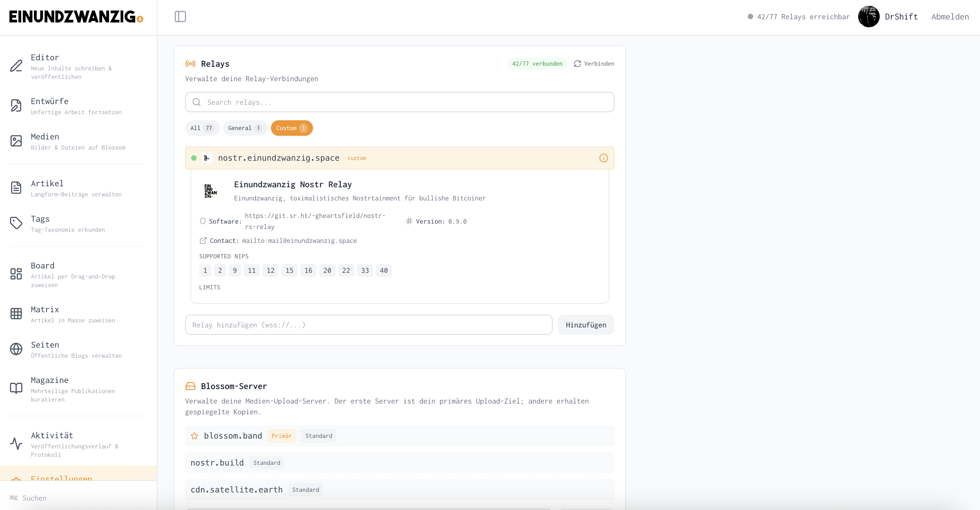Click NIP badge 1
The width and height of the screenshot is (980, 510).
tap(205, 270)
